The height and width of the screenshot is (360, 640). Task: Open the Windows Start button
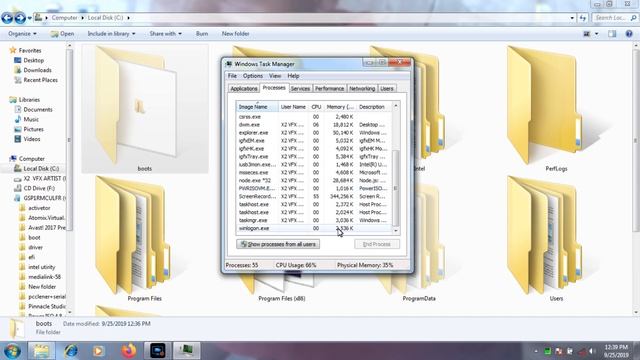tap(12, 351)
